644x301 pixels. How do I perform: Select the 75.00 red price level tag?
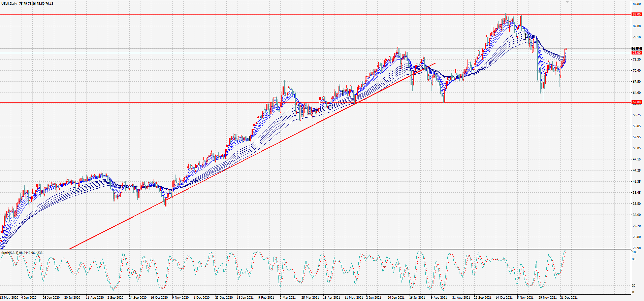click(x=637, y=53)
